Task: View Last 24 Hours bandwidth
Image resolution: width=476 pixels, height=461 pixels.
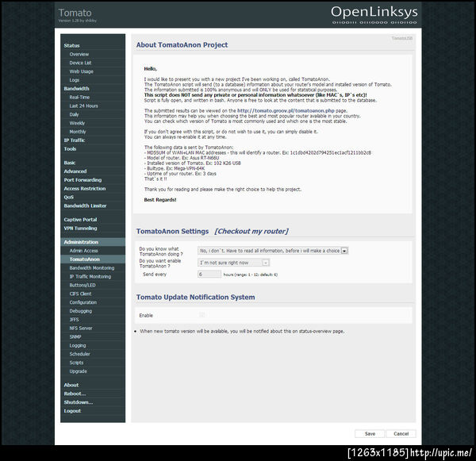Action: tap(83, 106)
